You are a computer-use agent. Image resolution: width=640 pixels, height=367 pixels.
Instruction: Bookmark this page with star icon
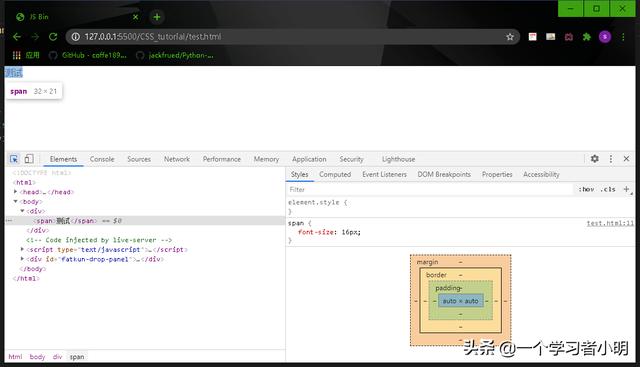510,37
